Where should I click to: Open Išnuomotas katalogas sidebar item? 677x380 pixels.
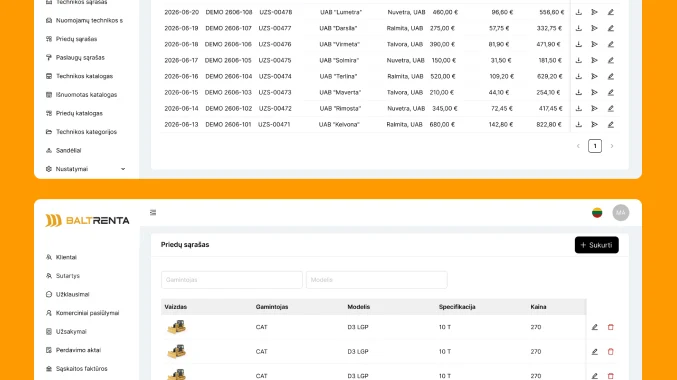point(82,95)
